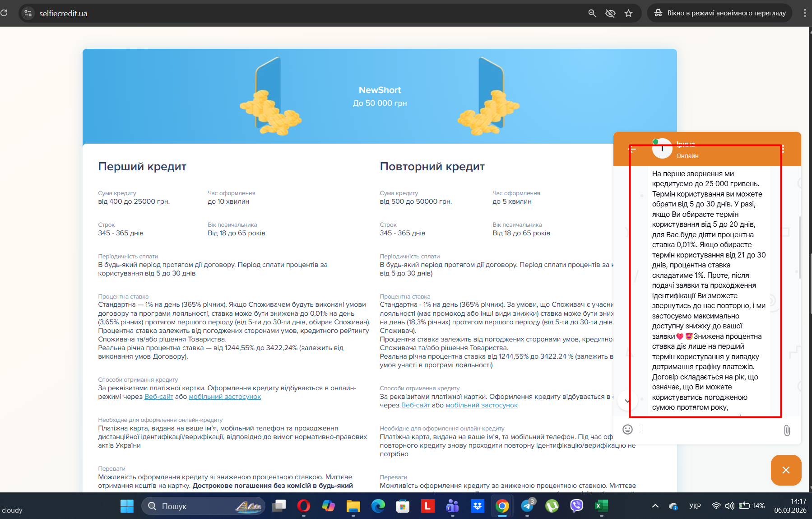Go back using the chat header arrow
Image resolution: width=812 pixels, height=519 pixels.
pos(633,149)
